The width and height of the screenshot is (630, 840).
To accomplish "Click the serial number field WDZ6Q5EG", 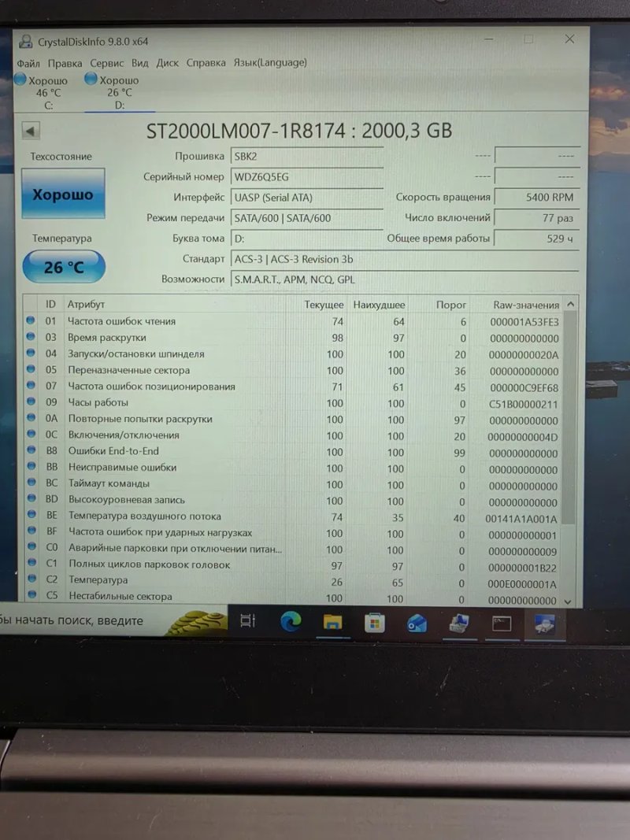I will tap(306, 177).
